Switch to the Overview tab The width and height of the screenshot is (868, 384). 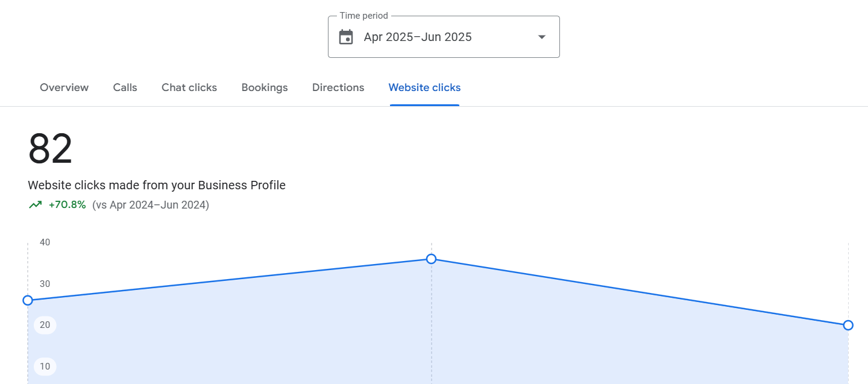[x=64, y=87]
